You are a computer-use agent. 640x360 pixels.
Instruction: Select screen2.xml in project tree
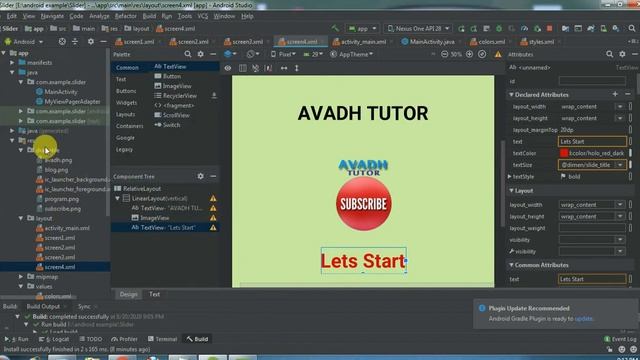pos(60,247)
